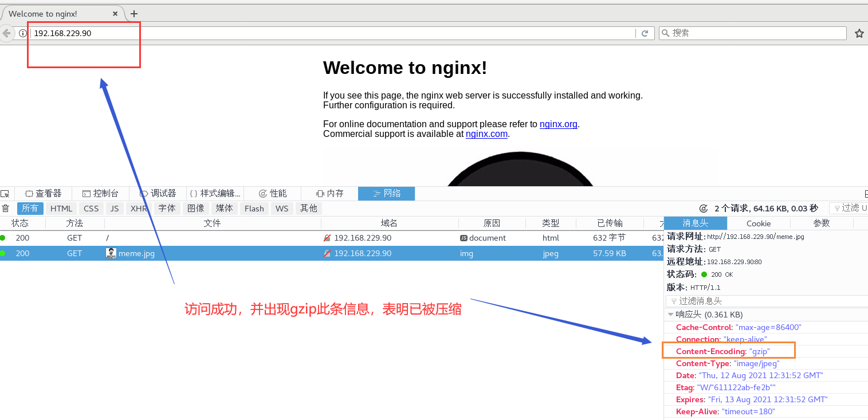Sort by the 类型 type column header

tap(551, 223)
